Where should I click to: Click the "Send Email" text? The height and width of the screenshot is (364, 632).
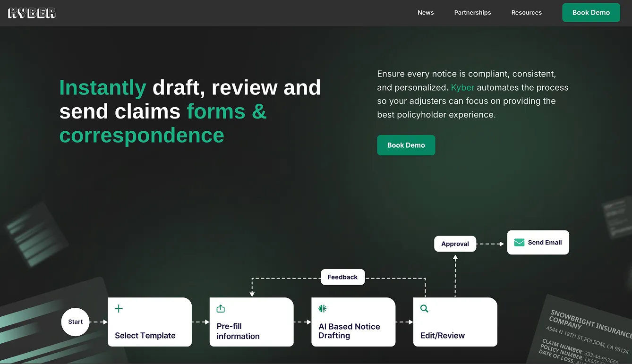pyautogui.click(x=545, y=243)
